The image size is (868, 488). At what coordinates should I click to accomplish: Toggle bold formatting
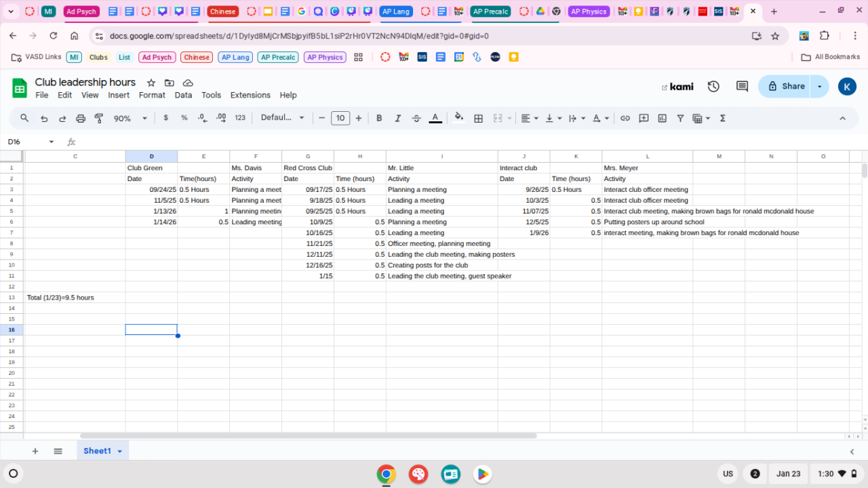(379, 118)
